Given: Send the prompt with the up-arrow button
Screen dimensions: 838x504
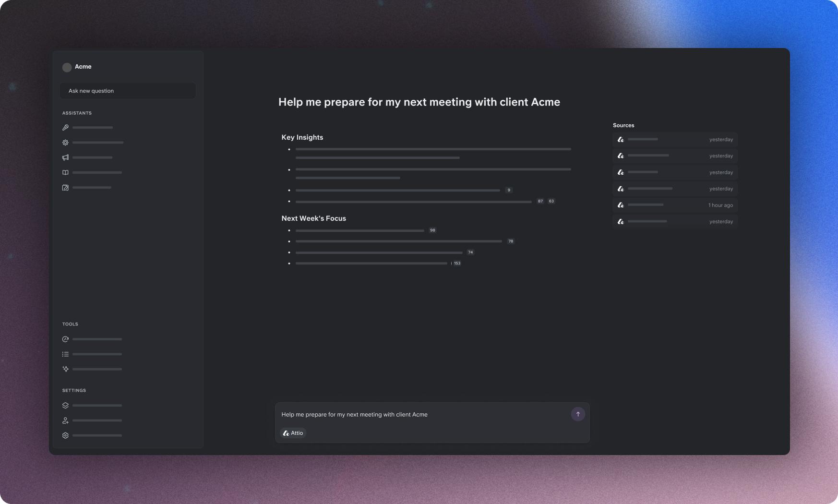Looking at the screenshot, I should point(578,414).
